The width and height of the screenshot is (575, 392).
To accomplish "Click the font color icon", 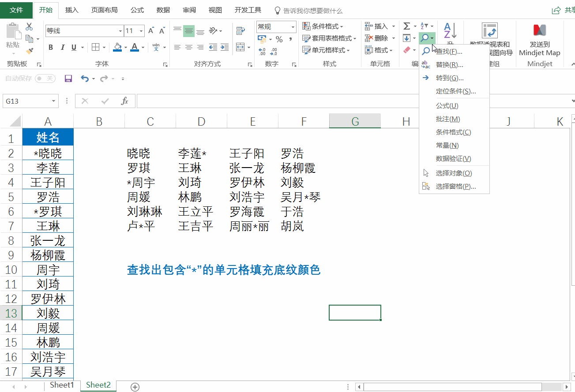I will click(134, 47).
